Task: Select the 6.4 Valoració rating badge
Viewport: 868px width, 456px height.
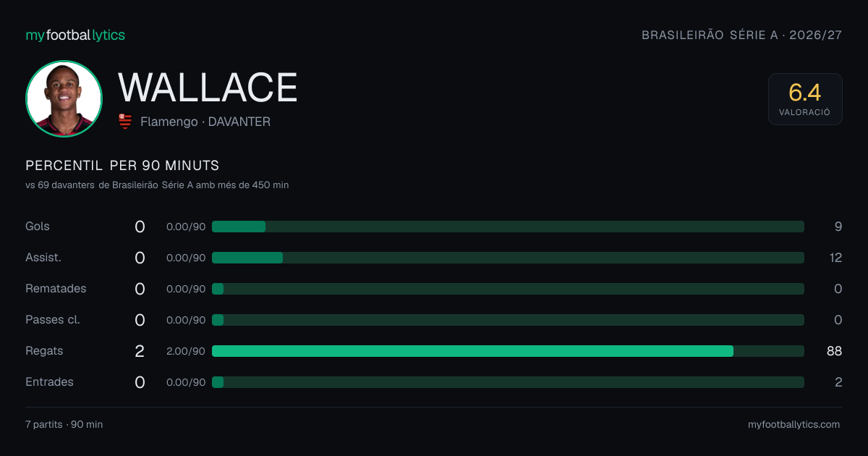Action: (805, 99)
